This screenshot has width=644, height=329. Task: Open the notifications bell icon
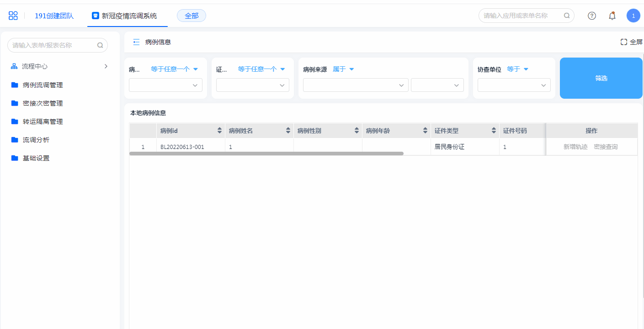coord(612,16)
